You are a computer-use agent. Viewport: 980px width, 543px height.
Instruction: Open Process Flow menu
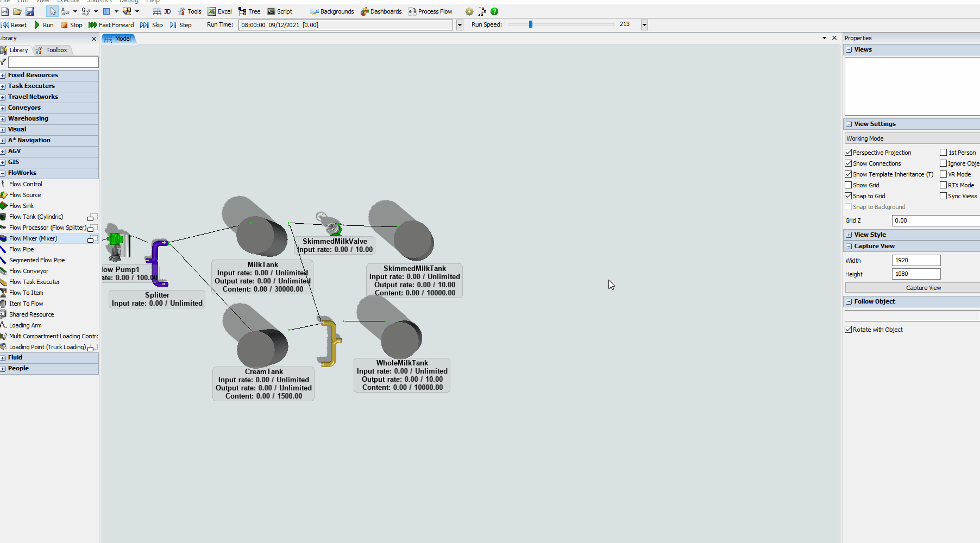point(430,11)
